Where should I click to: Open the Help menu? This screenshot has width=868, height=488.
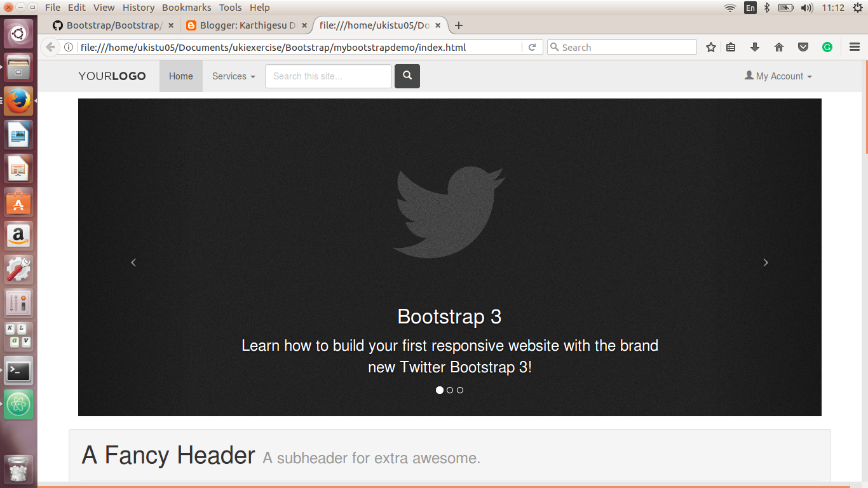pos(260,8)
